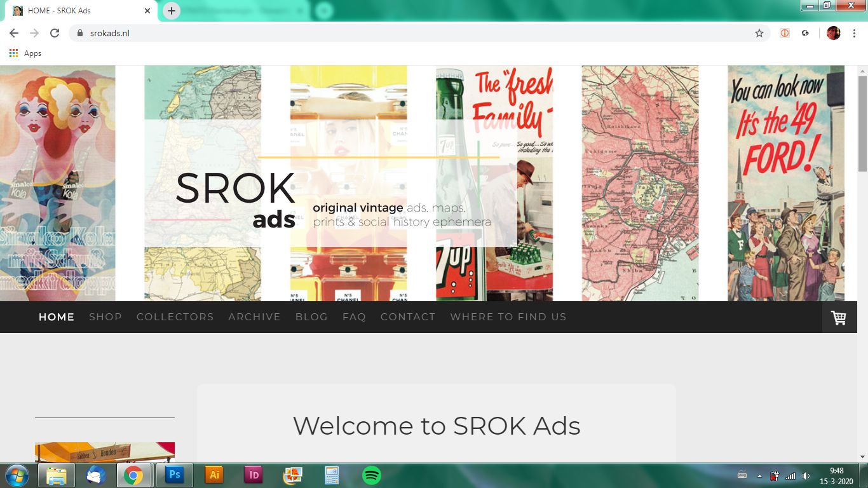
Task: Click the Welcome to SROK Ads heading
Action: coord(437,426)
